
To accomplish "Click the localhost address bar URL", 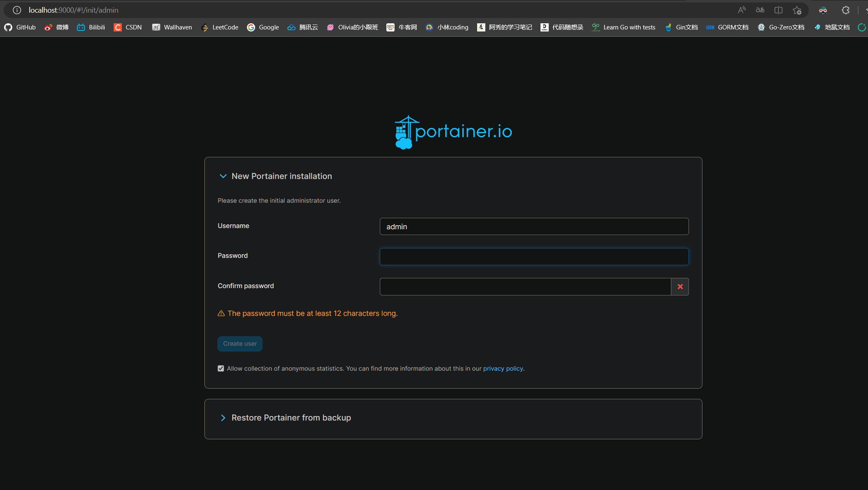I will click(74, 10).
